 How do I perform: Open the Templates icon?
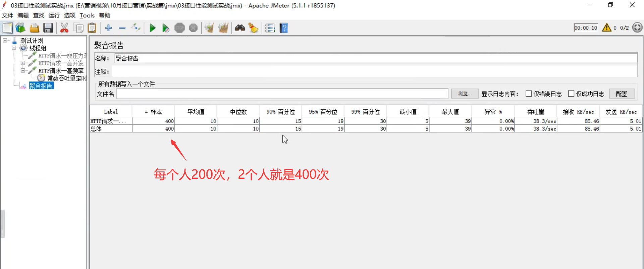[20, 28]
